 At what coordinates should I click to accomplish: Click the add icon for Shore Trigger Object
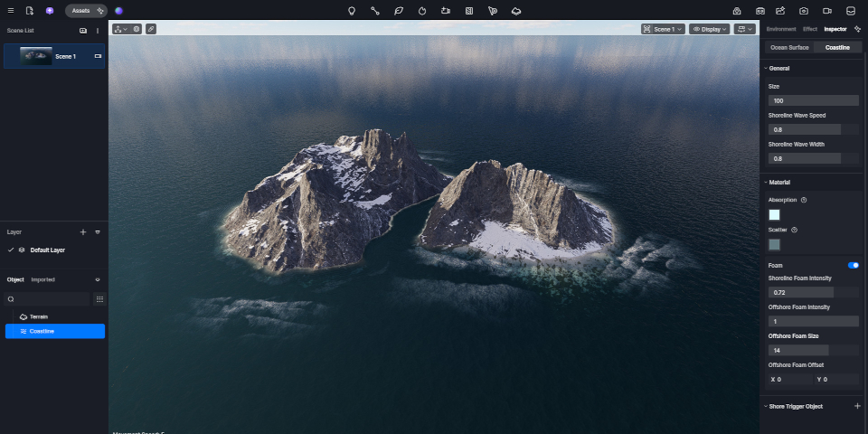[857, 407]
